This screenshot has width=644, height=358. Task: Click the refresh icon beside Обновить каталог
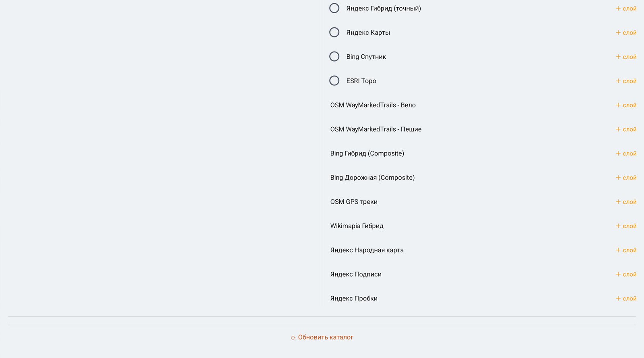point(293,338)
